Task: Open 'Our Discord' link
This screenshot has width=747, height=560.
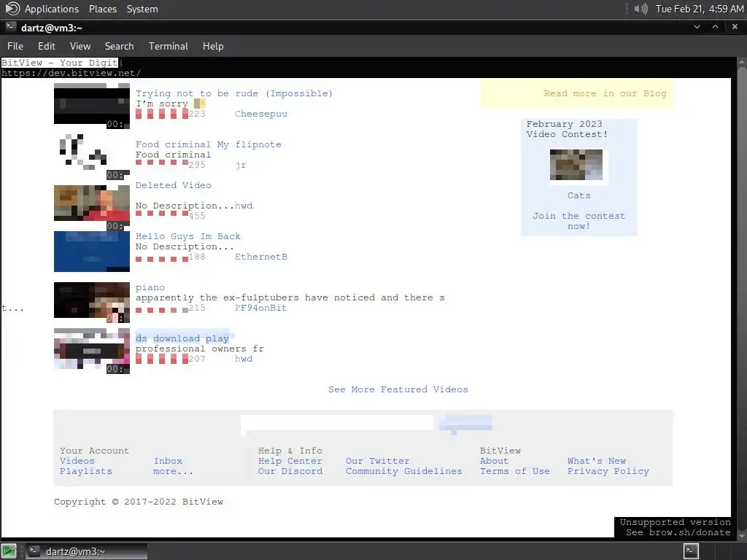Action: pyautogui.click(x=290, y=471)
